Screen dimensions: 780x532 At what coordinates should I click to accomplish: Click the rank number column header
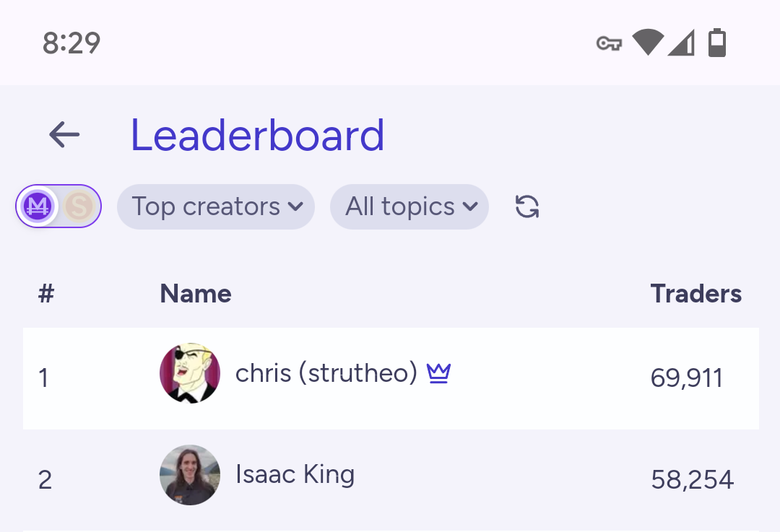point(46,294)
